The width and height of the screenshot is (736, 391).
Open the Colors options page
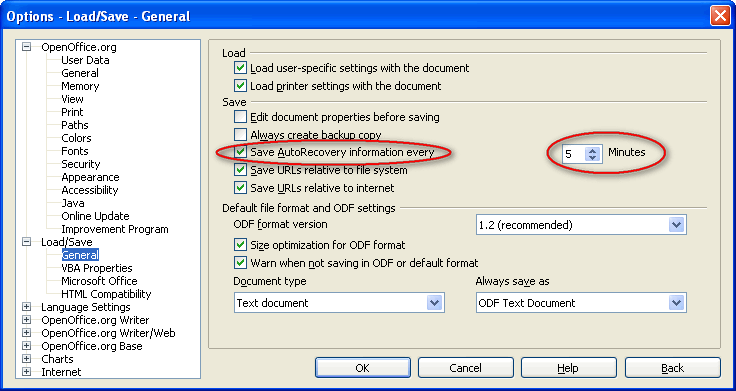76,138
